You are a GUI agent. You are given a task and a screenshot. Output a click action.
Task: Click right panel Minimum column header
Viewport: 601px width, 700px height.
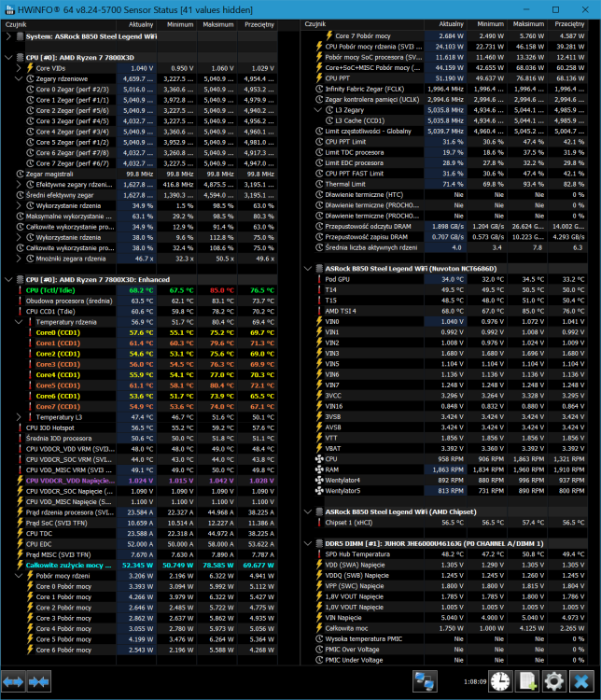click(x=487, y=24)
